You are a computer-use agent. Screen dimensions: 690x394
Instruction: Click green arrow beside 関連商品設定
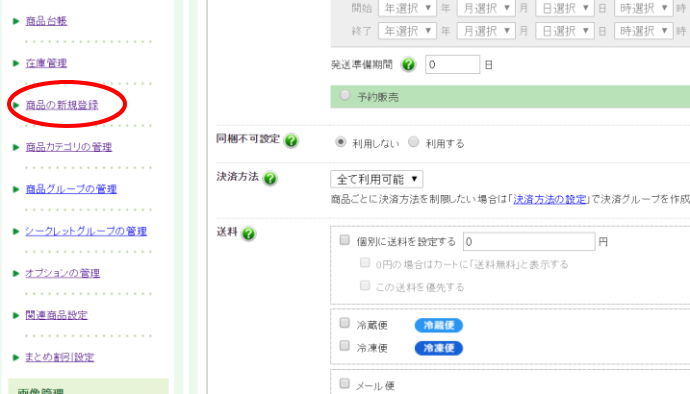(x=16, y=315)
